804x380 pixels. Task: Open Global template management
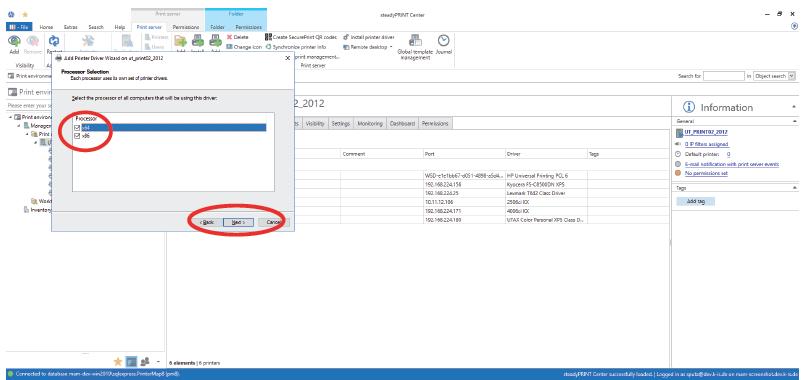[x=415, y=47]
